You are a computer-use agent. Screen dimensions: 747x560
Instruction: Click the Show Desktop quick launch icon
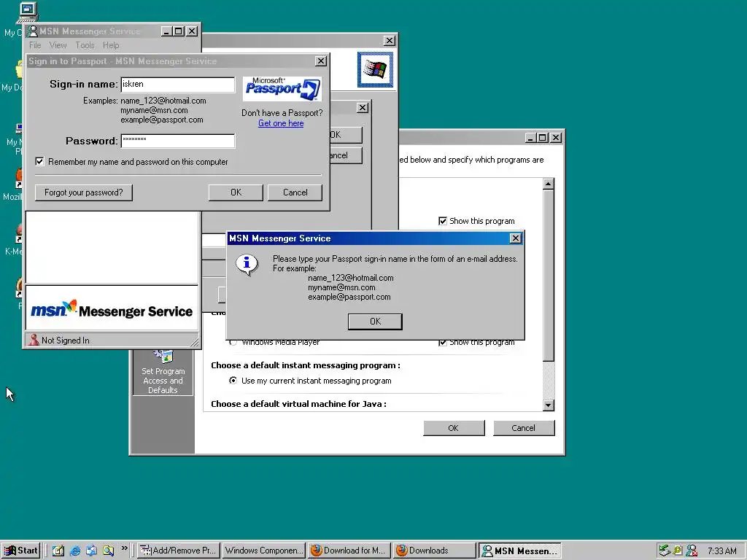coord(58,551)
